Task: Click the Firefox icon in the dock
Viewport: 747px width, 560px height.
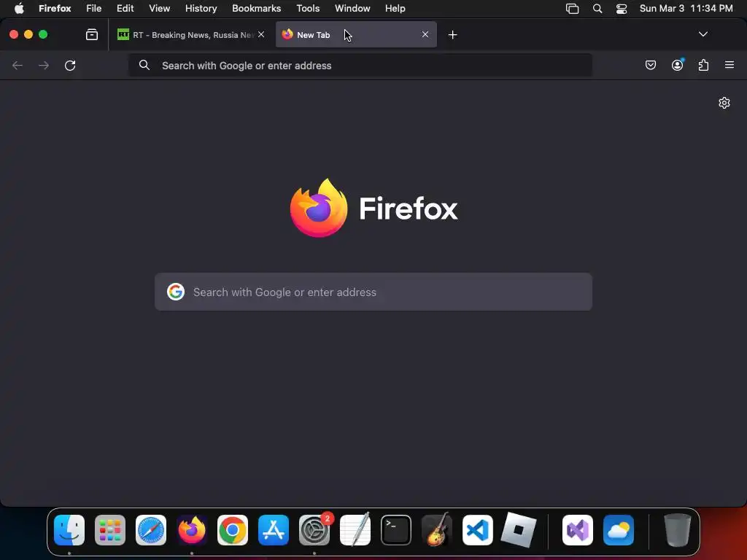Action: (x=192, y=530)
